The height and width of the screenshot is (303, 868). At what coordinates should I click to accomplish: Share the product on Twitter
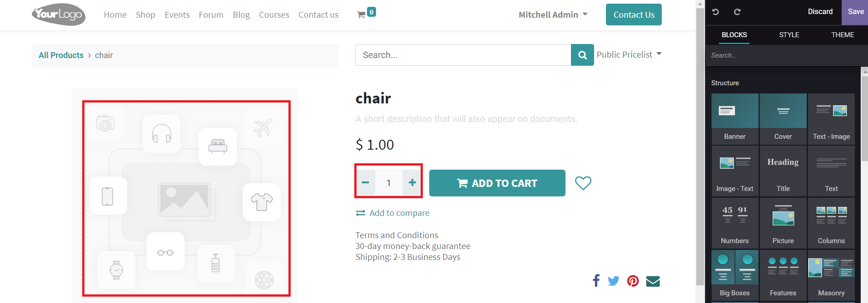pyautogui.click(x=613, y=281)
